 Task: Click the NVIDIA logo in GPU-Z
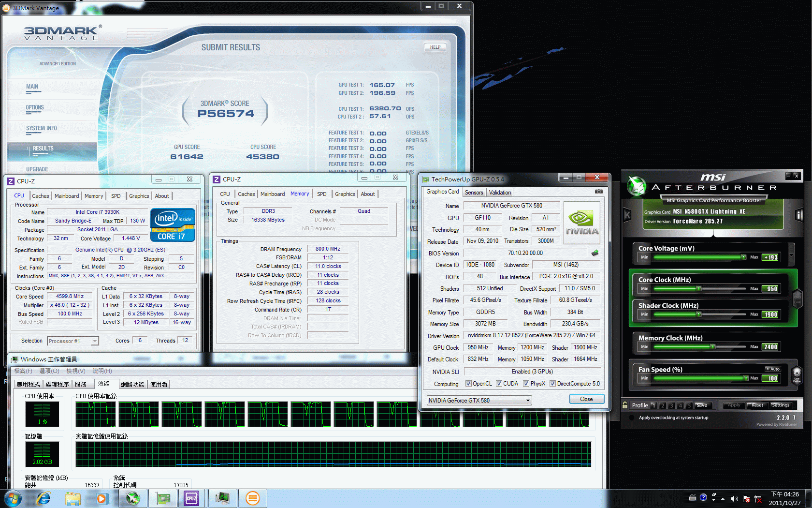[582, 223]
